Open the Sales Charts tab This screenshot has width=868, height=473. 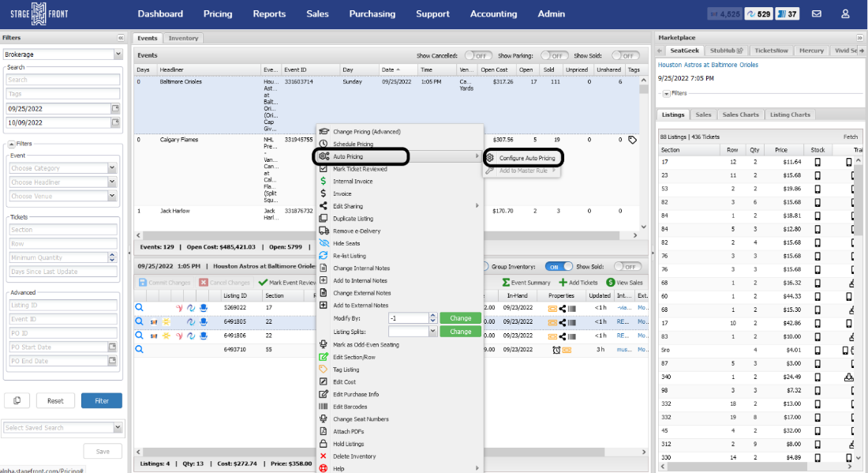click(x=740, y=114)
